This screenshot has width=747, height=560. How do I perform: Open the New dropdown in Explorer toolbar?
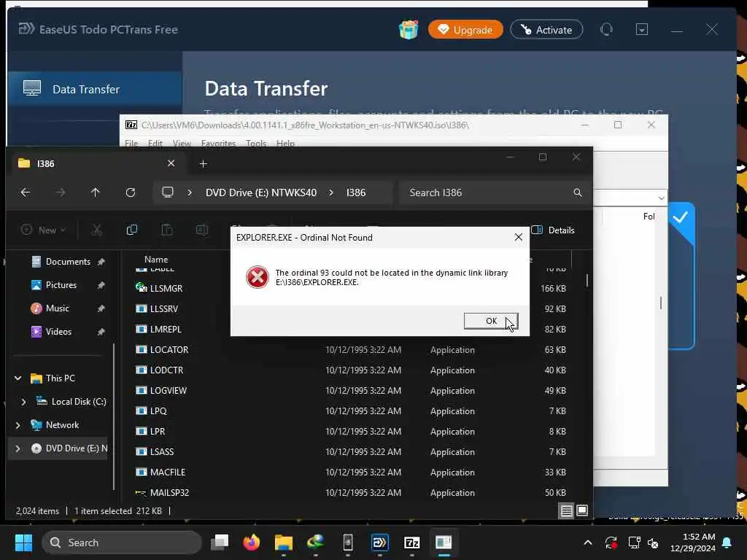click(x=43, y=230)
